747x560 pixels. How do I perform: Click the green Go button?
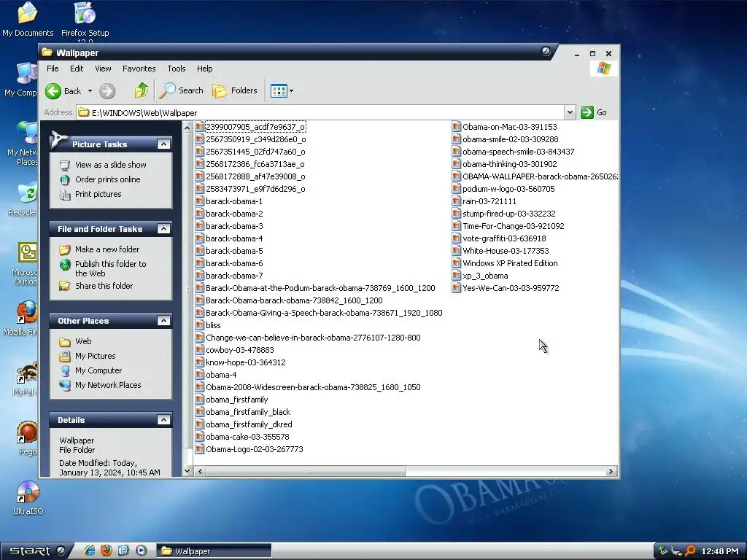594,112
